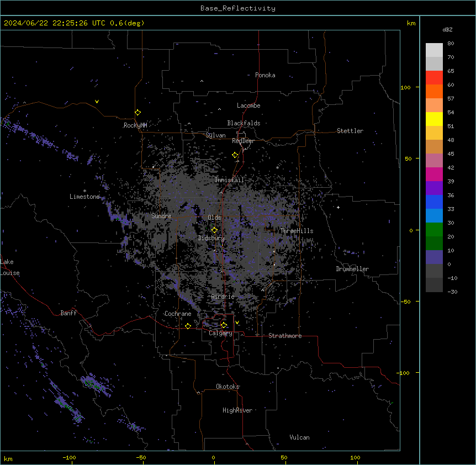Click the -100 label on the bottom axis

click(x=69, y=457)
